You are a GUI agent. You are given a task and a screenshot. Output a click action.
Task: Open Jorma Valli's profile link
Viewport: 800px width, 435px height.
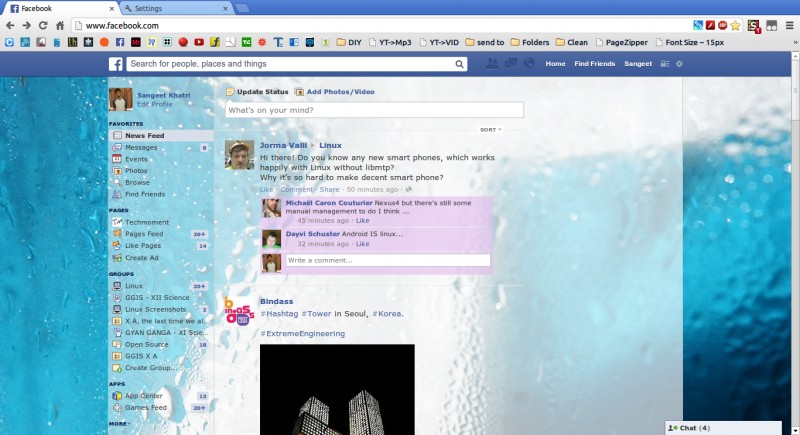tap(283, 145)
